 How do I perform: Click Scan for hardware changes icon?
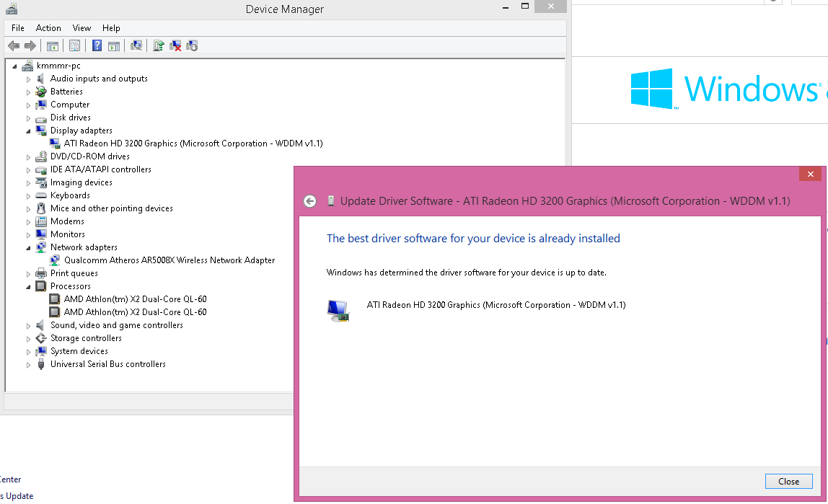tap(136, 46)
